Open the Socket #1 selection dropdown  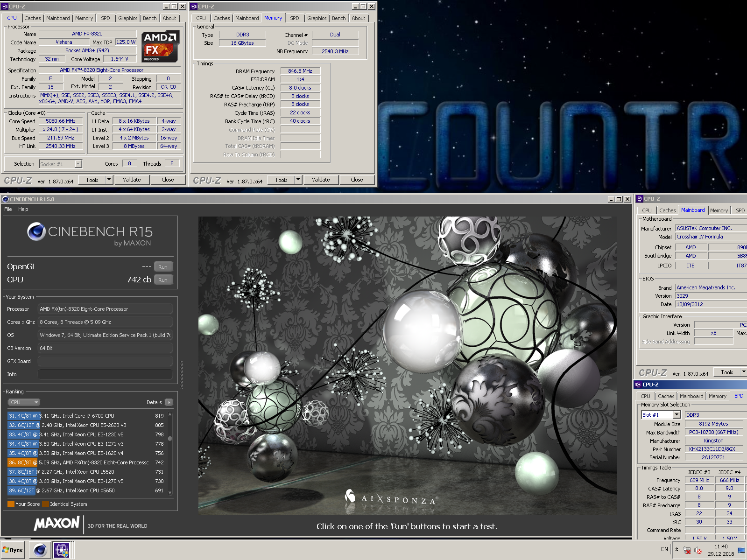coord(78,164)
